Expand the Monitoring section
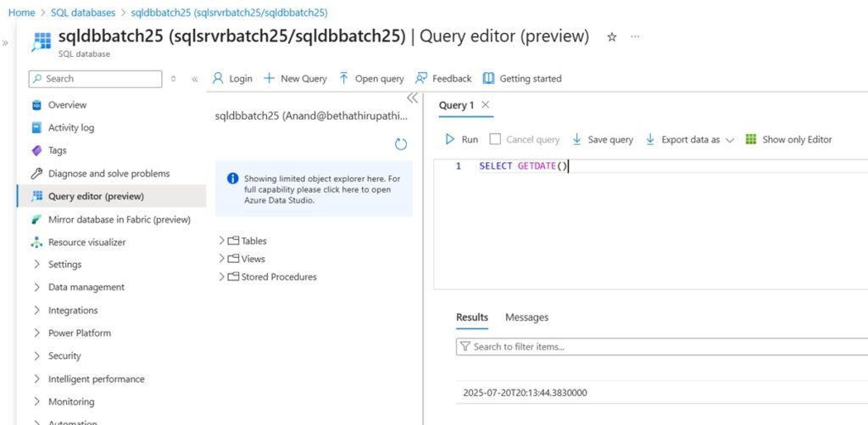Viewport: 868px width, 425px height. point(37,402)
